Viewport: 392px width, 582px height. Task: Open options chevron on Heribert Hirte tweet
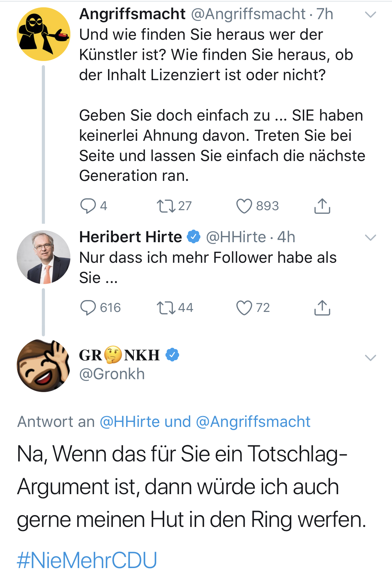(370, 238)
